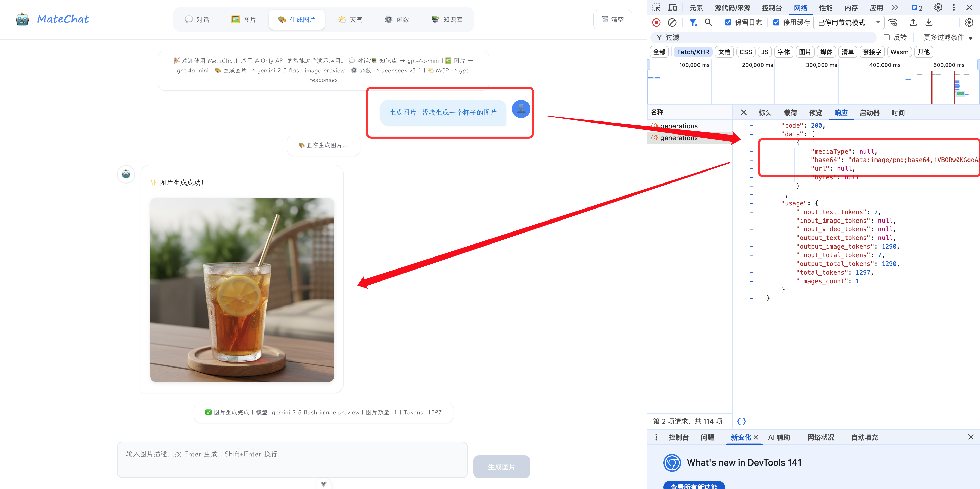This screenshot has width=980, height=489.
Task: Open the 已停用节流模式 throttling dropdown
Action: [x=849, y=22]
